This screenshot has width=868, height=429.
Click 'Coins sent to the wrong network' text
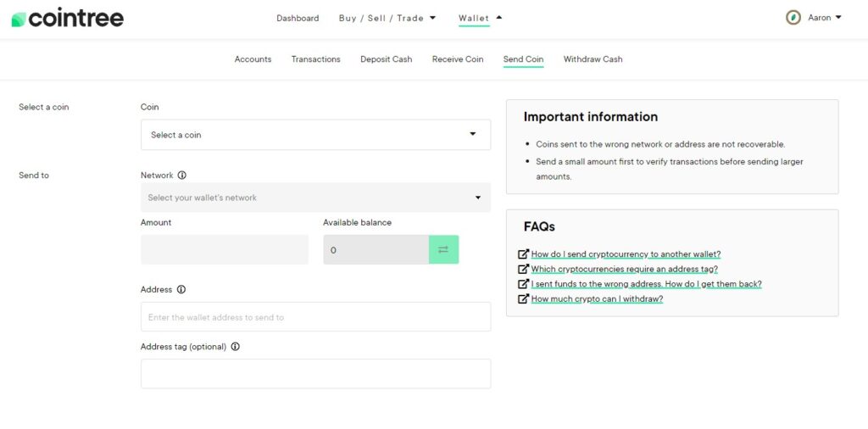point(660,144)
